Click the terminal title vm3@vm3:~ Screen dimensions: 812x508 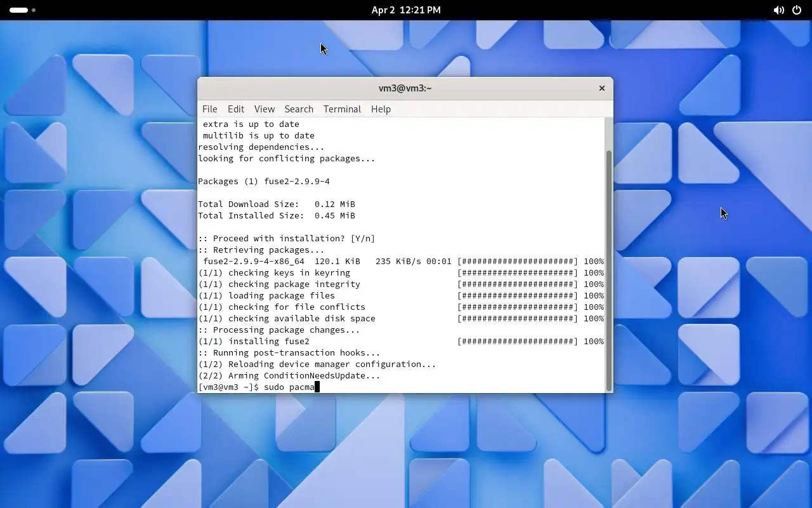pos(405,88)
